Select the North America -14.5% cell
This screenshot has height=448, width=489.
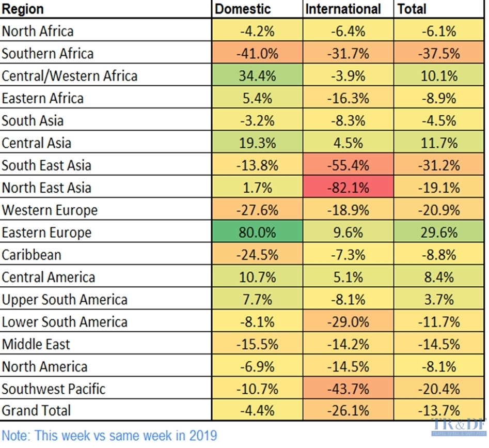[x=349, y=366]
